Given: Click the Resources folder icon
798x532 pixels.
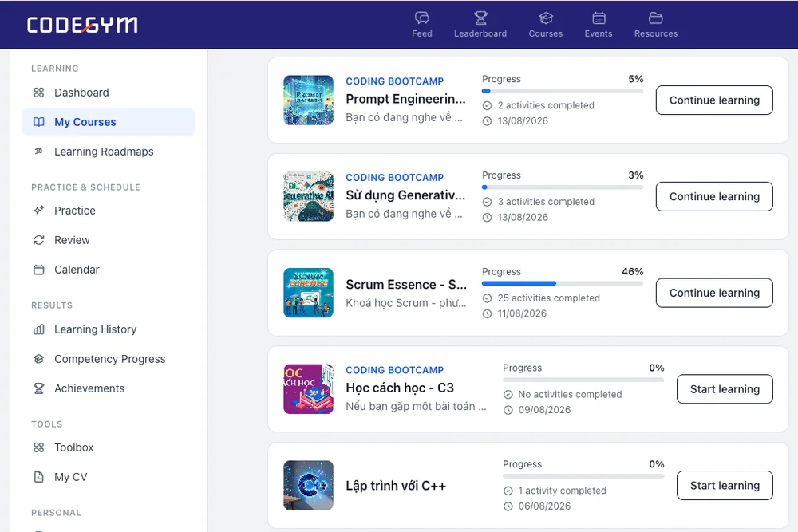Looking at the screenshot, I should point(655,18).
